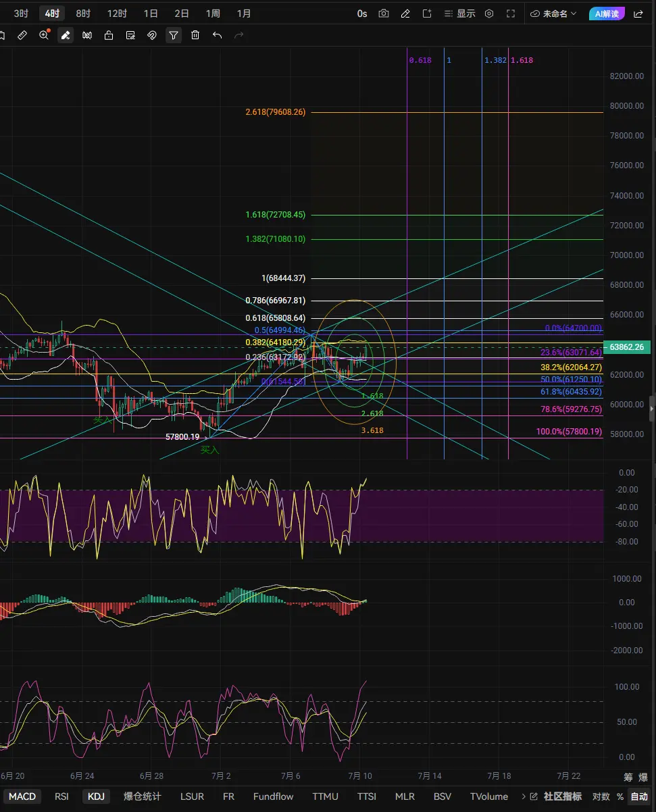Click the undo arrow

pos(217,35)
